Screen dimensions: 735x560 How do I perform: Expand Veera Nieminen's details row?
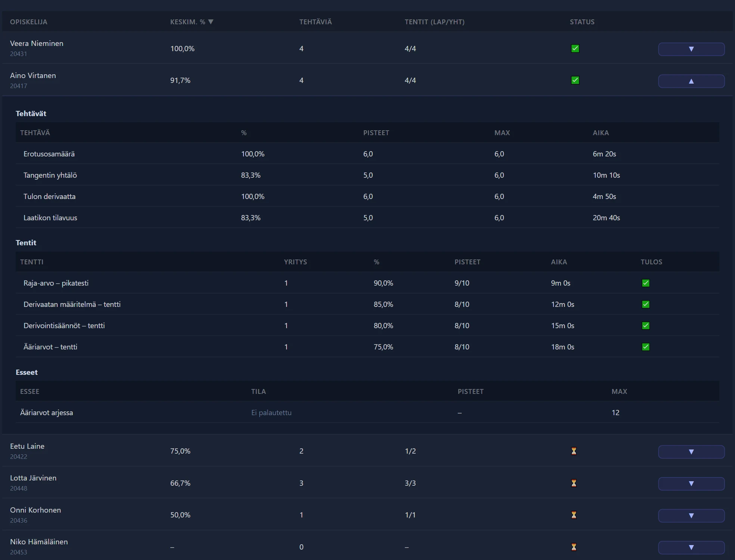point(691,49)
